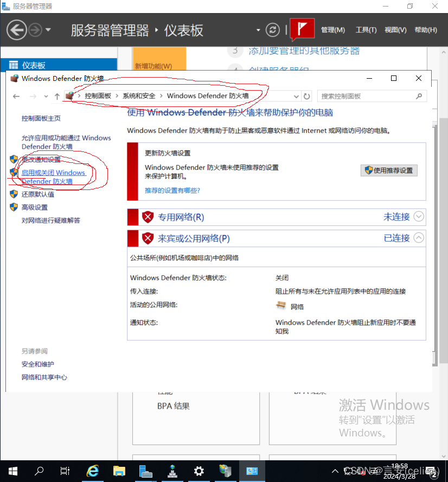Image resolution: width=448 pixels, height=482 pixels.
Task: Open 高级设置 link
Action: pyautogui.click(x=35, y=207)
